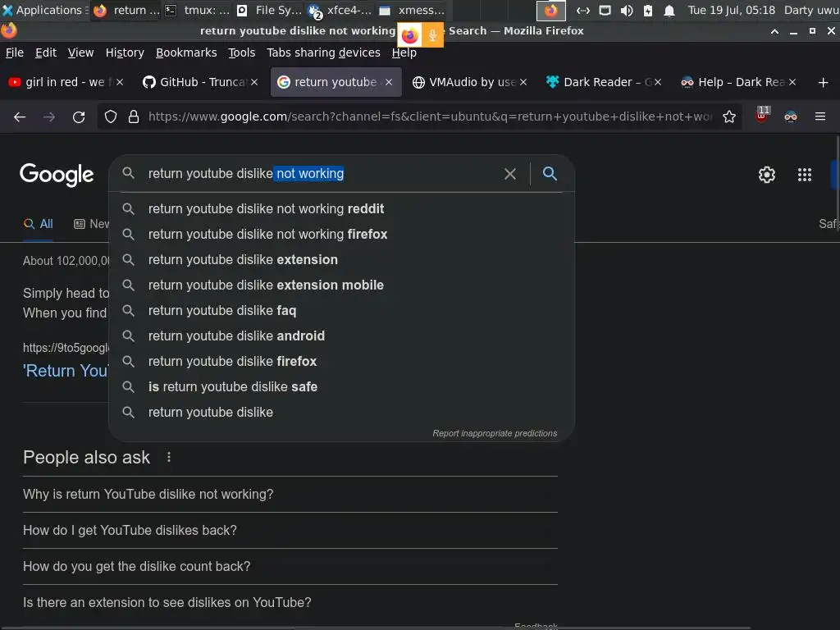
Task: Open the Firefox hamburger application menu
Action: tap(820, 116)
